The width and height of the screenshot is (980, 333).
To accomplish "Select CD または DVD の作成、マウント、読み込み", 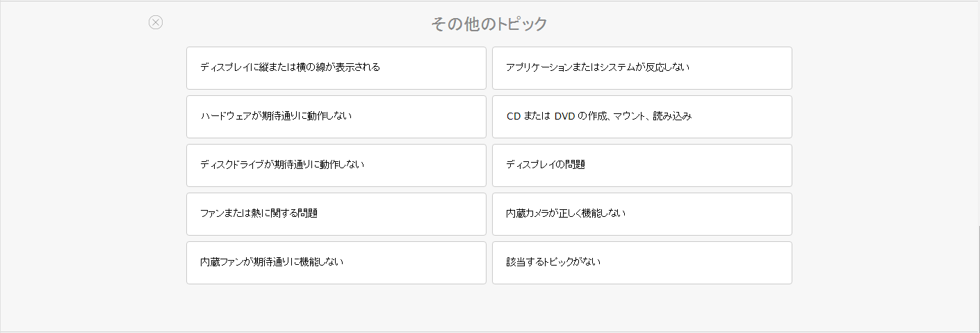I will pyautogui.click(x=642, y=117).
